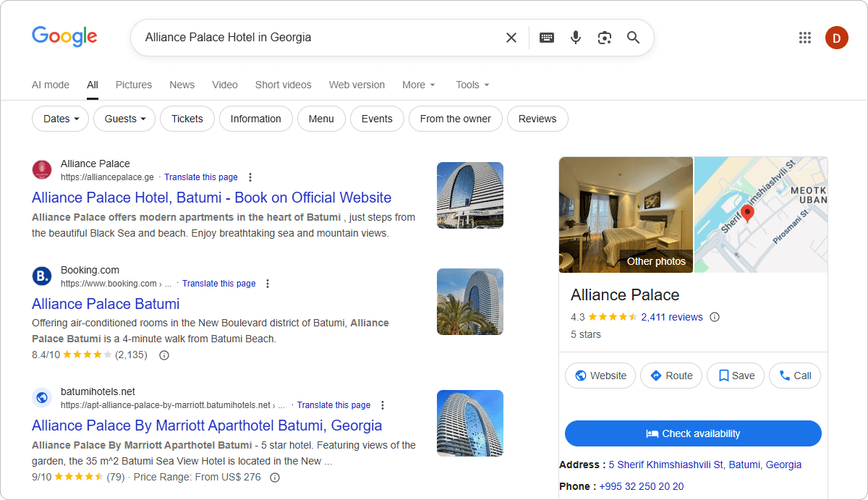Search by image using the Google Lens icon

point(605,37)
